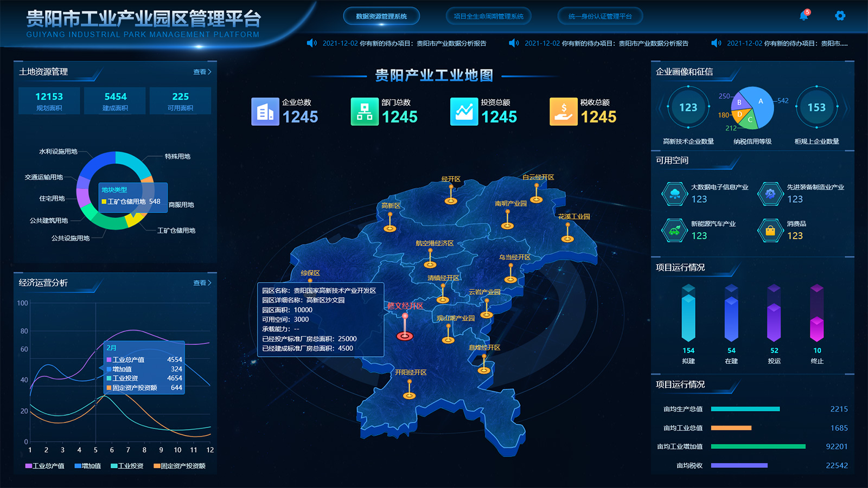Click the 亩均工业增加值 green progress bar
Image resolution: width=868 pixels, height=488 pixels.
click(758, 447)
